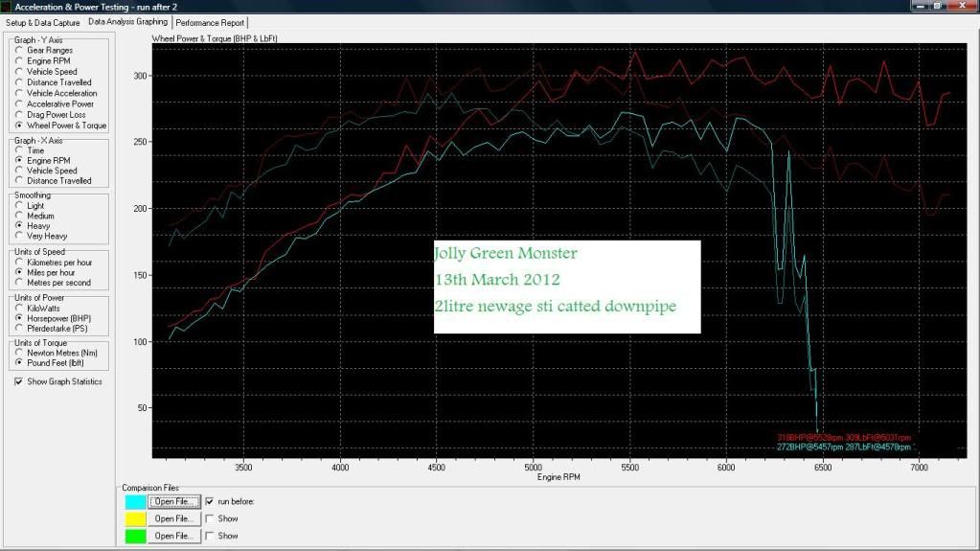Click the cyan comparison color swatch
The image size is (980, 551).
[135, 501]
